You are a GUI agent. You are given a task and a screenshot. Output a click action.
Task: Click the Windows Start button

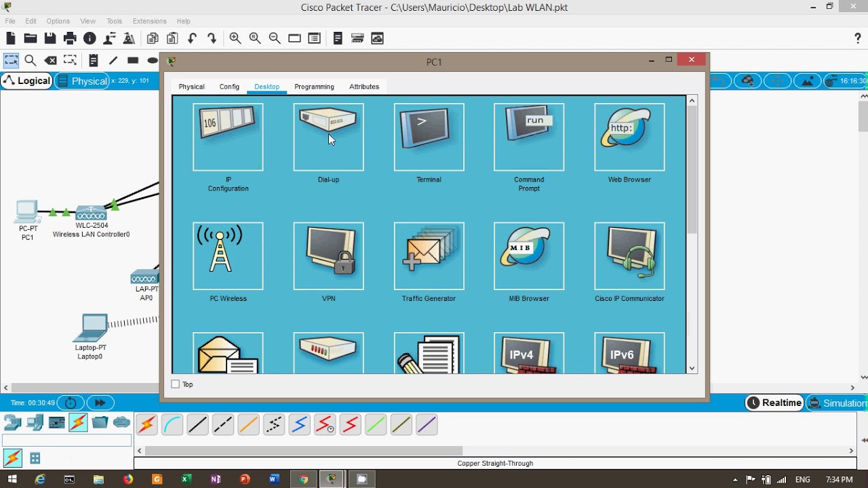click(12, 479)
